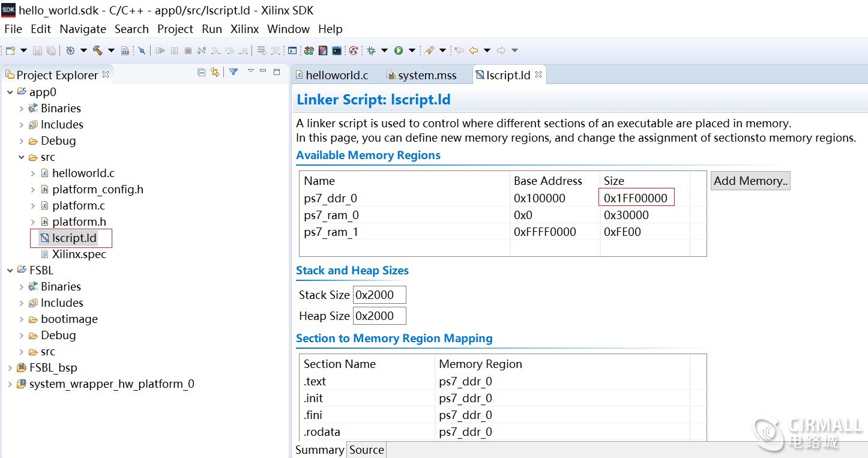Viewport: 868px width, 458px height.
Task: Select Xilinx.spec file
Action: coord(79,255)
